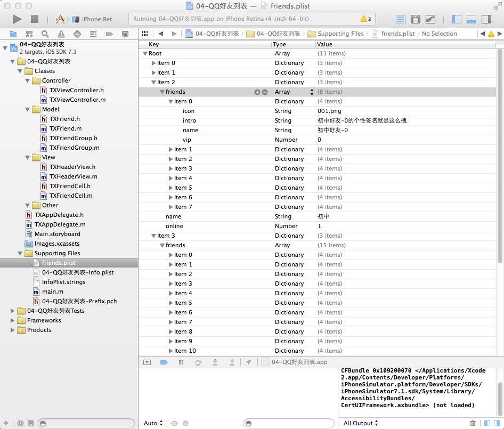
Task: Open the related items grid menu
Action: point(145,34)
